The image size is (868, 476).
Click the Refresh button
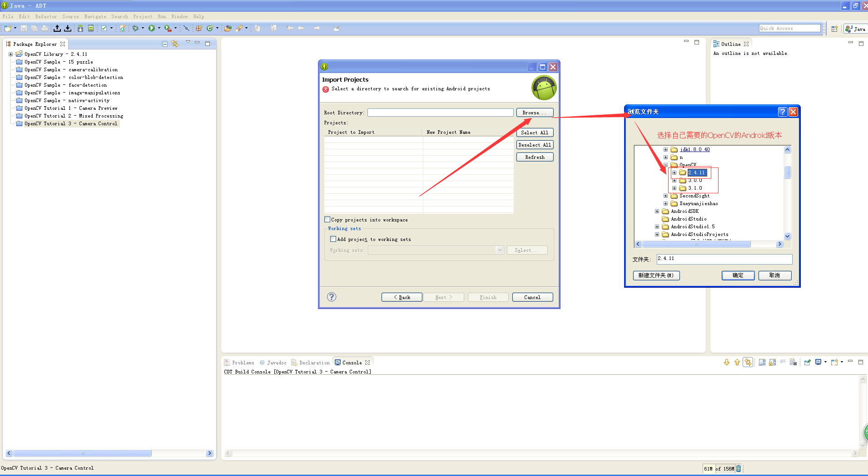535,157
